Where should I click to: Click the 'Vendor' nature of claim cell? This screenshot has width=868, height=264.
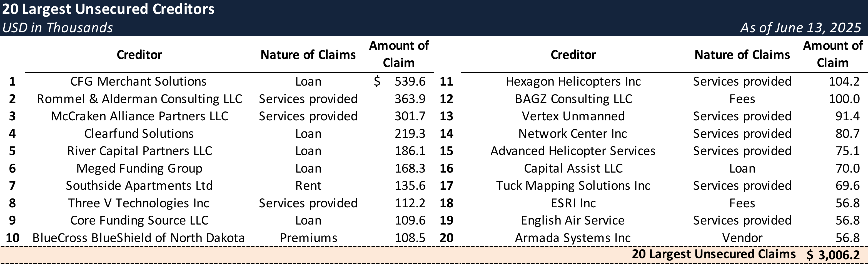click(x=742, y=238)
